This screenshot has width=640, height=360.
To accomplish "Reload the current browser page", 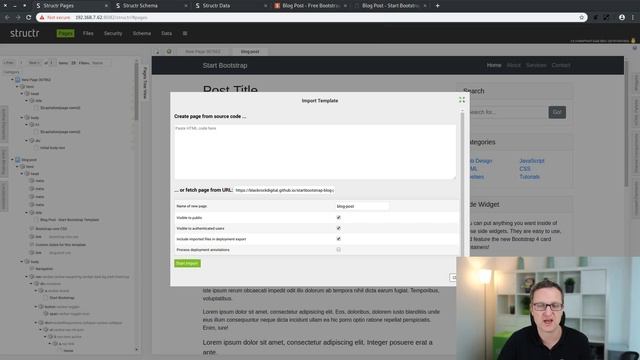I will pos(29,18).
